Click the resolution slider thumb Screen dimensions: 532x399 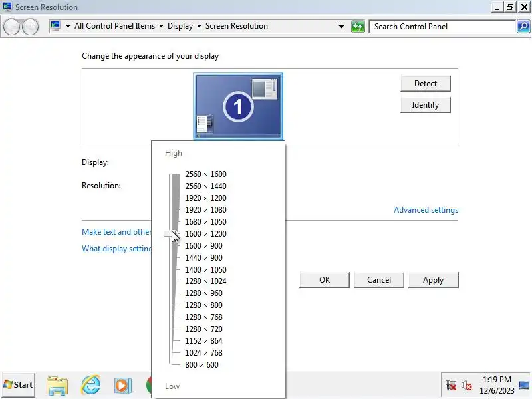click(171, 234)
